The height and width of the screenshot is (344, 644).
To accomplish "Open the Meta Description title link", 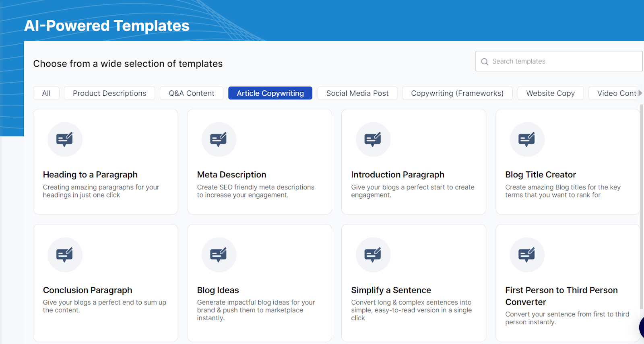I will pyautogui.click(x=231, y=175).
